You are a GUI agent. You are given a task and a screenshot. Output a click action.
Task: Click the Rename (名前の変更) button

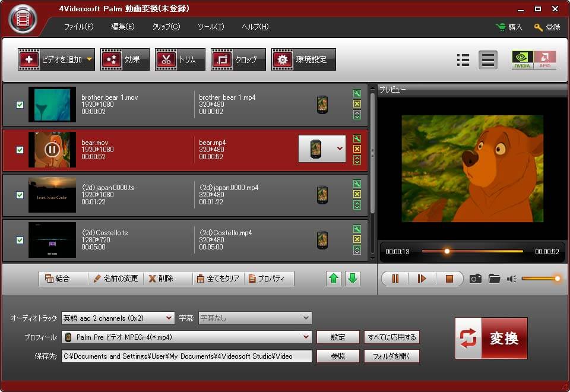coord(116,279)
